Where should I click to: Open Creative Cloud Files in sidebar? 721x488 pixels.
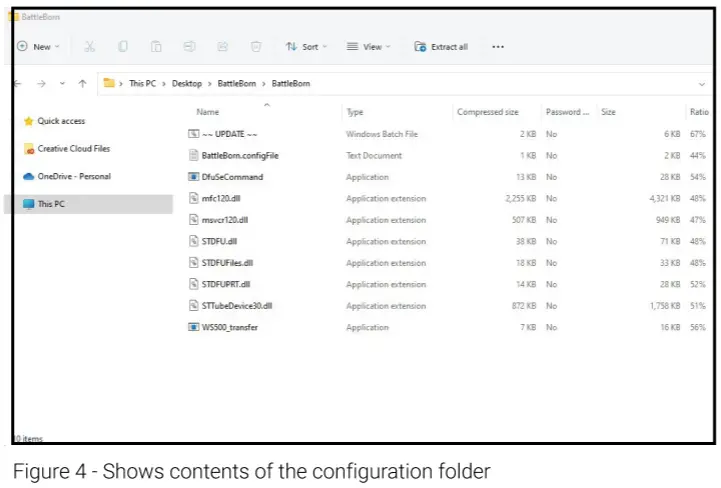pos(73,149)
